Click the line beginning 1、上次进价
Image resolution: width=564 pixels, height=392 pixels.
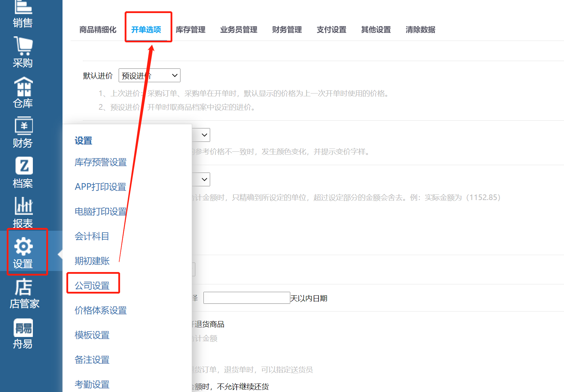[244, 94]
